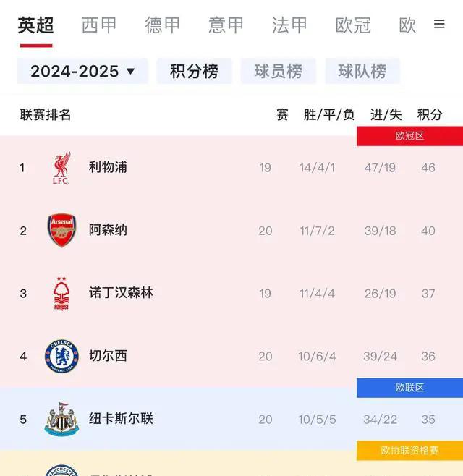Tap the 欧冠区 red label
Viewport: 463px width, 476px height.
pos(409,136)
